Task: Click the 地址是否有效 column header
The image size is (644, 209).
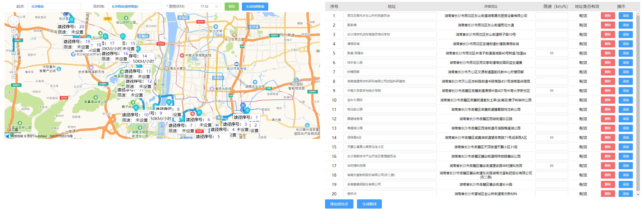Action: point(587,7)
